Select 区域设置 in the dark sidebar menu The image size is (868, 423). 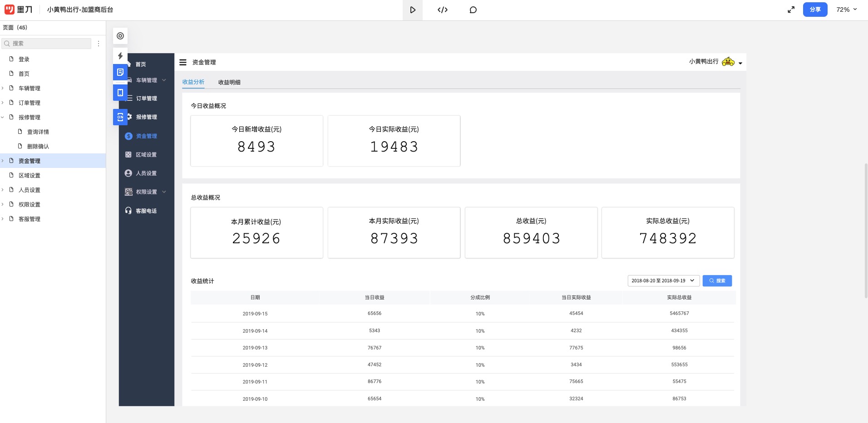(x=146, y=155)
